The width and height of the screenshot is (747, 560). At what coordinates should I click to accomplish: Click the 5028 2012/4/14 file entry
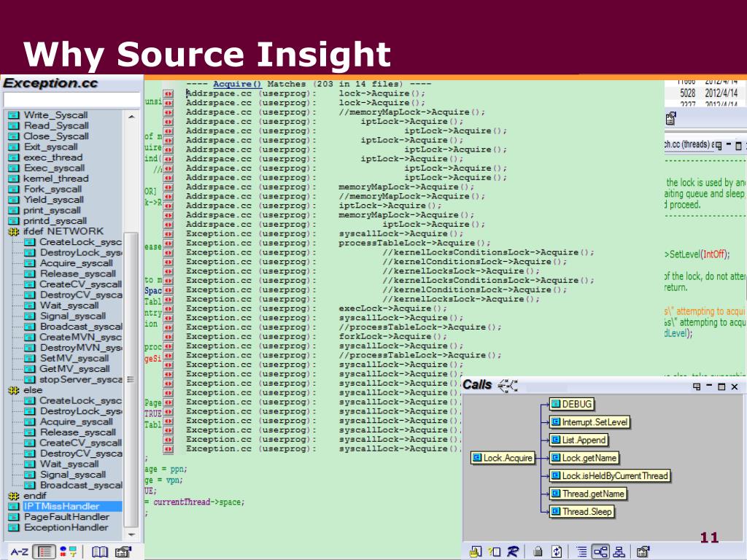pyautogui.click(x=709, y=93)
